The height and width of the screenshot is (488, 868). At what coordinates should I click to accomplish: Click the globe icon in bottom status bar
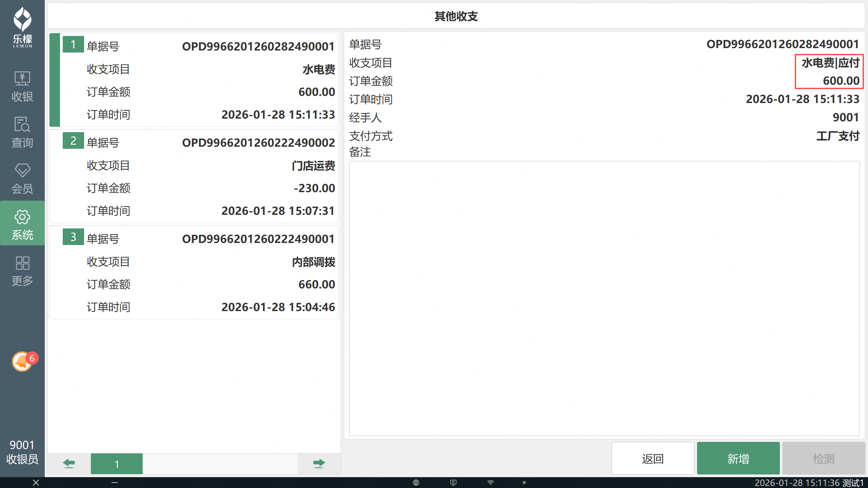(416, 483)
